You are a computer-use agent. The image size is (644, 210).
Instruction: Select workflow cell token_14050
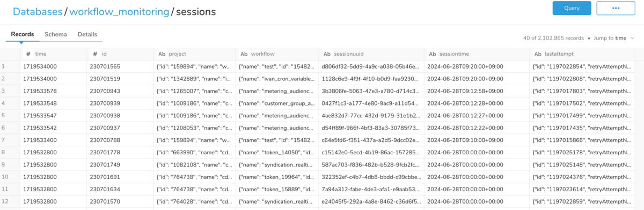(x=277, y=152)
